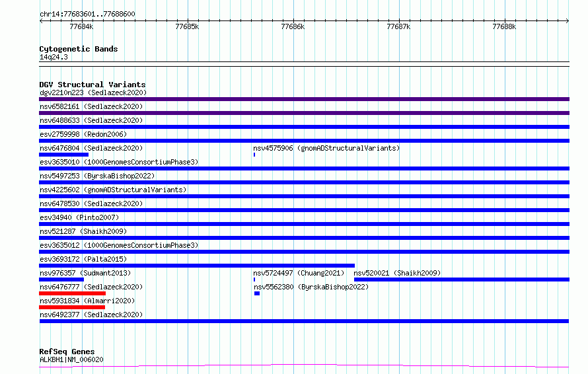Screen dimensions: 588x374
Task: Click the purple dgv2210n223 variant bar
Action: pyautogui.click(x=304, y=99)
